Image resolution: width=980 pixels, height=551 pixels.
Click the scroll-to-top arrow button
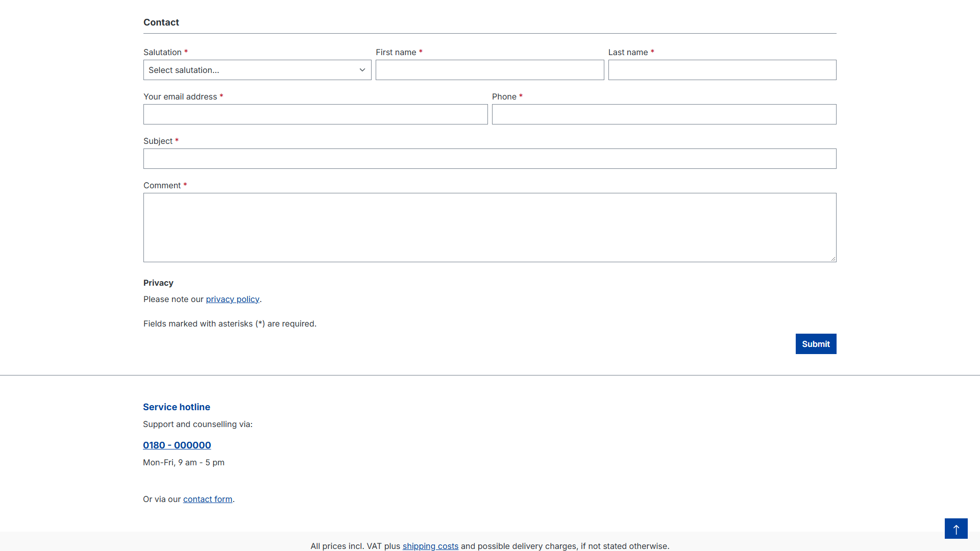click(x=956, y=529)
